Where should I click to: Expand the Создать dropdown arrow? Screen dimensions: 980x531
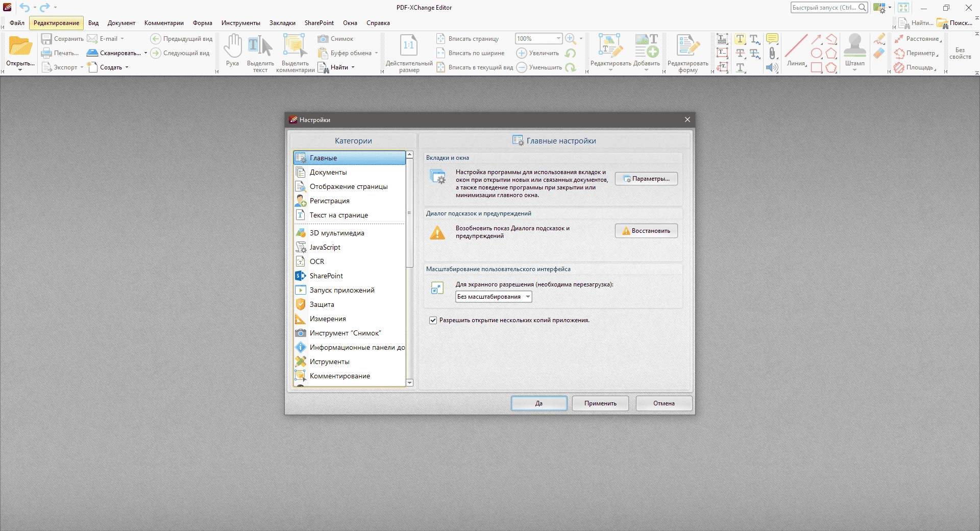[x=127, y=67]
